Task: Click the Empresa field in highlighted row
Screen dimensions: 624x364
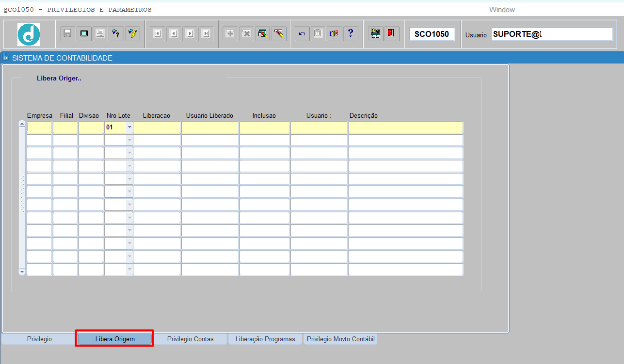Action: pyautogui.click(x=39, y=127)
